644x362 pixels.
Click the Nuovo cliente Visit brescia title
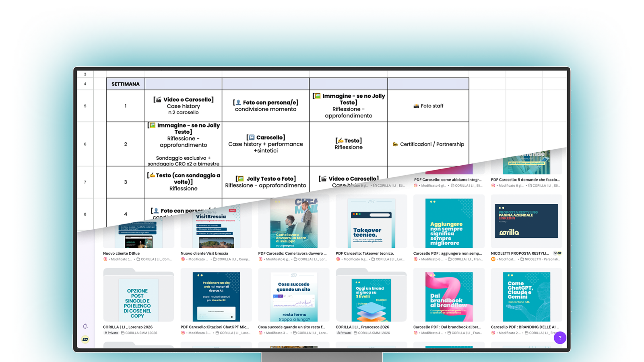pyautogui.click(x=204, y=253)
